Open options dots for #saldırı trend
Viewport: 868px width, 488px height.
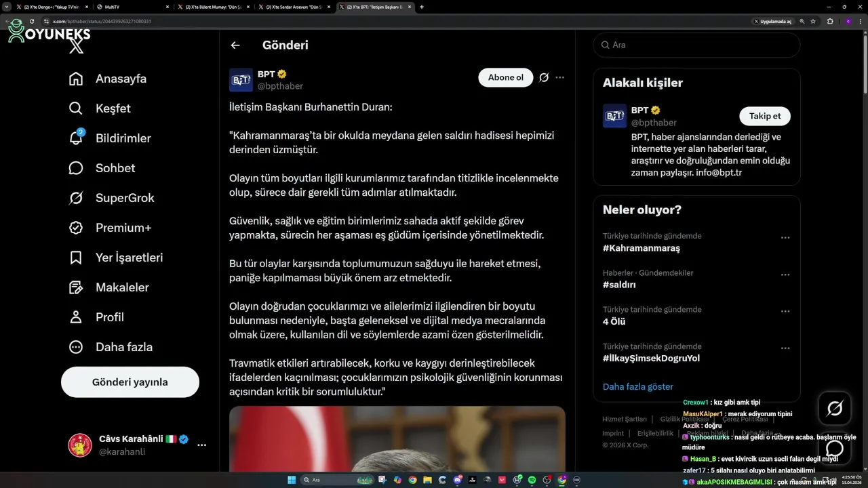pos(785,274)
